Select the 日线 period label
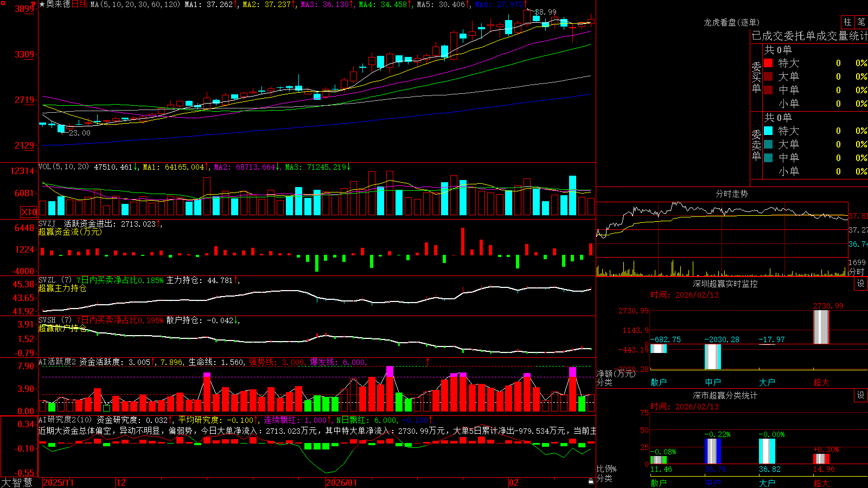The height and width of the screenshot is (488, 868). pos(79,4)
